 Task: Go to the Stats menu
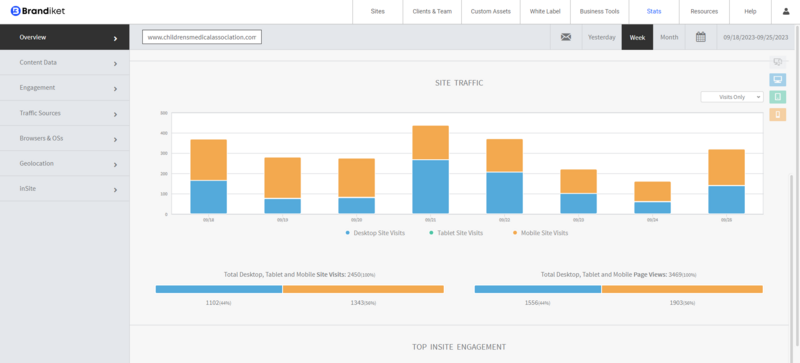pos(654,11)
